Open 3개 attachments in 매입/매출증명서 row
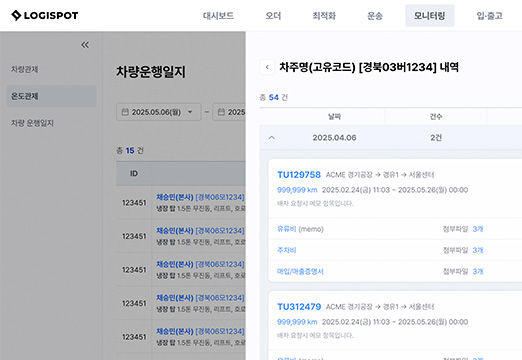Viewport: 522px width, 360px height. pyautogui.click(x=478, y=271)
